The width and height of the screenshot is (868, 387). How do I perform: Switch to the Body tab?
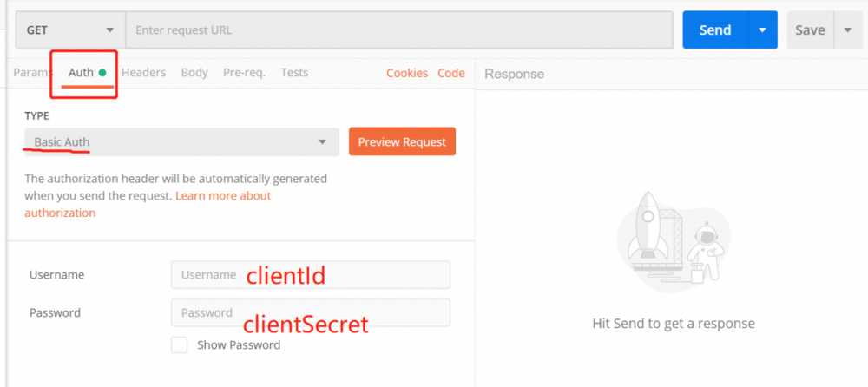194,73
